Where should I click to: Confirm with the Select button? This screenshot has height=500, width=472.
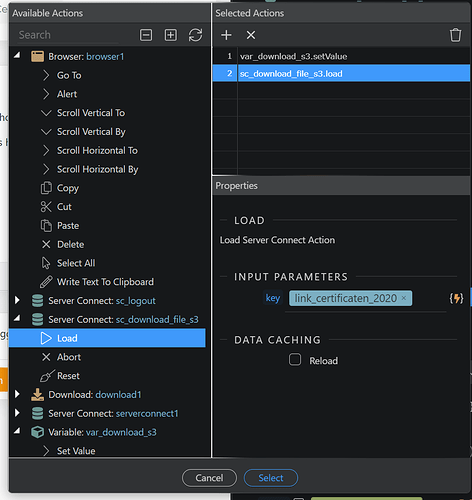coord(271,478)
